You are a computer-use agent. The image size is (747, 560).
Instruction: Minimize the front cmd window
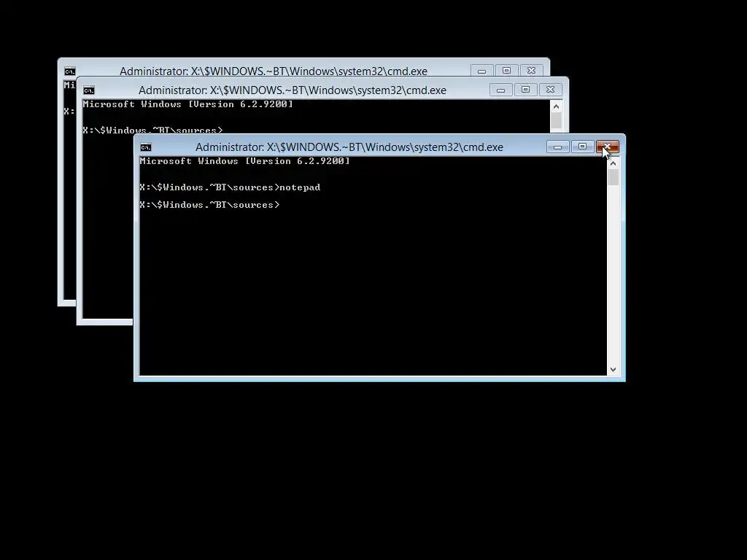[x=557, y=147]
